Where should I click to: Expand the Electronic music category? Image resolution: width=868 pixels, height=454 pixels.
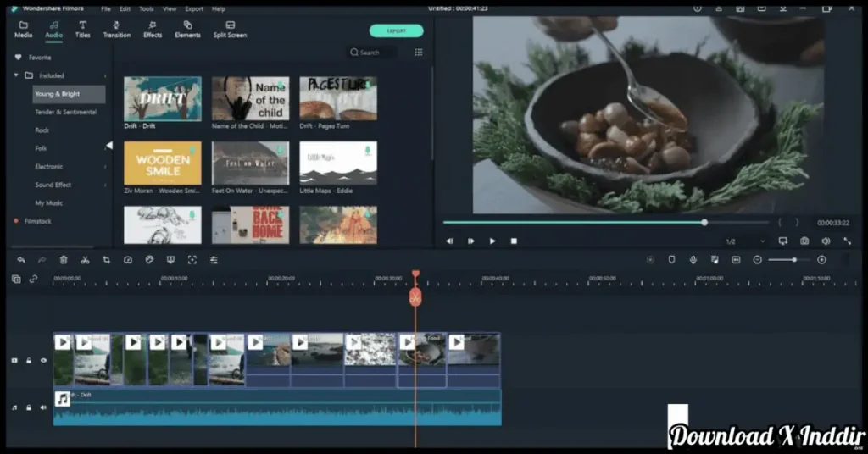coord(105,167)
